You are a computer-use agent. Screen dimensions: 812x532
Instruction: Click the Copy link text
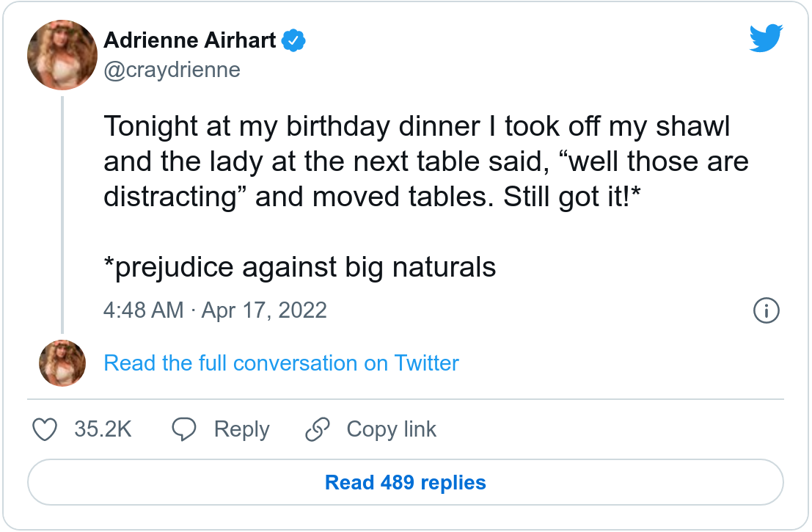coord(391,429)
